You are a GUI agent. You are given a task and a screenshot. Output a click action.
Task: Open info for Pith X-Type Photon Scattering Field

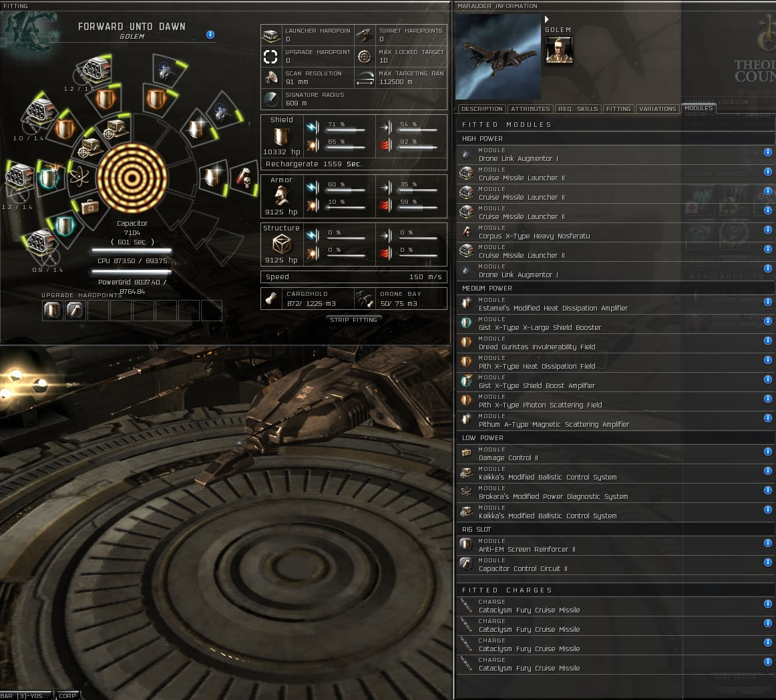(x=767, y=399)
